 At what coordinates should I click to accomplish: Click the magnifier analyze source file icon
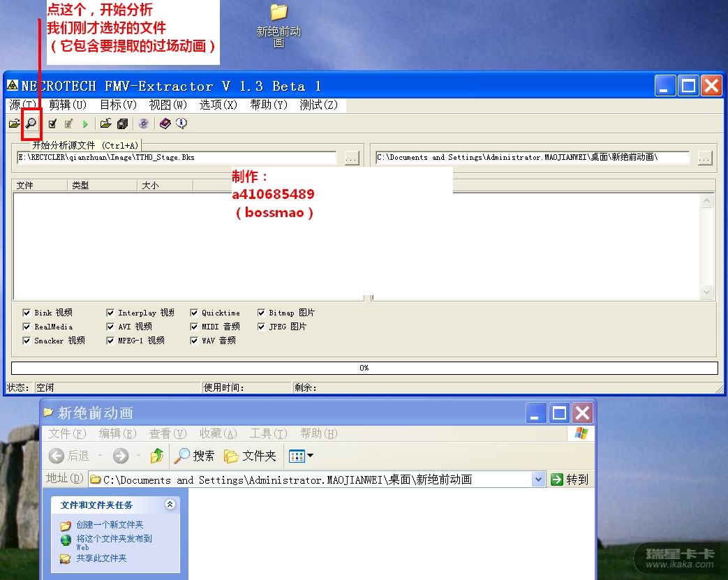pyautogui.click(x=31, y=124)
